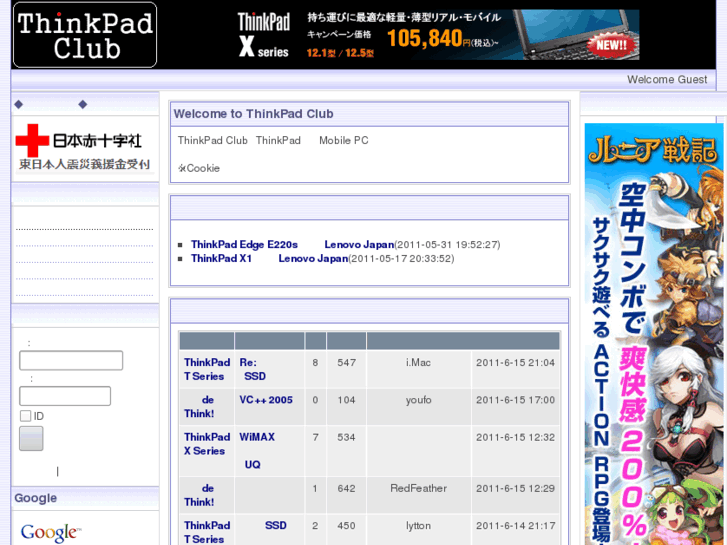Click the view count 450
Screen dimensions: 727x545
pos(346,526)
